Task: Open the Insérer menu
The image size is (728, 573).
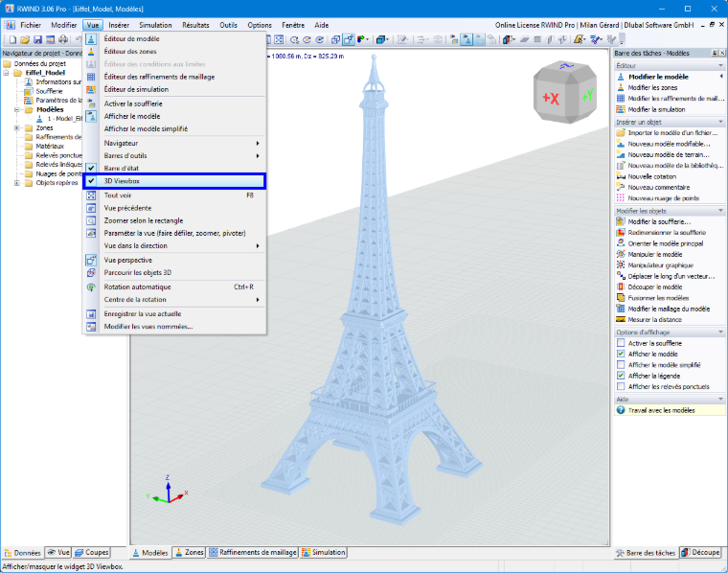Action: (119, 25)
